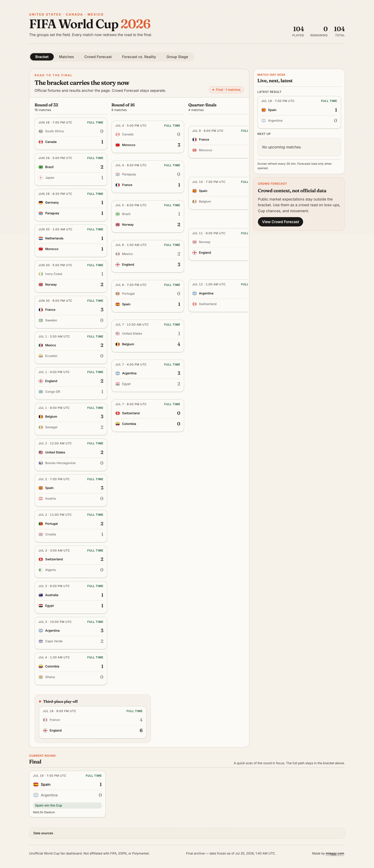Screen dimensions: 374x868
Task: Click the Brazil flag in Jun 29 match
Action: click(x=41, y=167)
